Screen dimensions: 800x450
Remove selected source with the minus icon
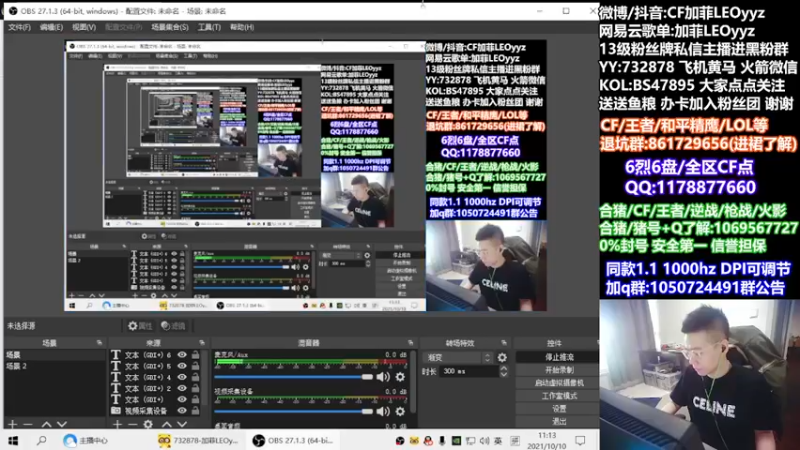(133, 424)
